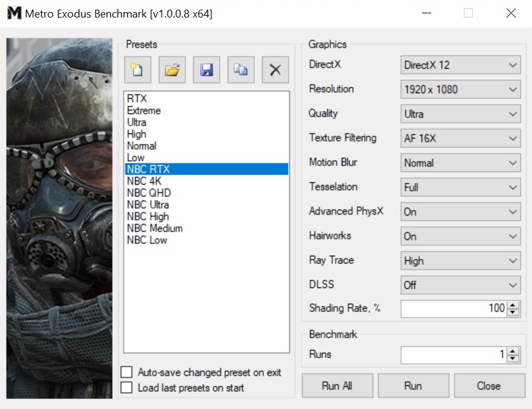Select the RTX preset in the list
532x409 pixels.
click(207, 98)
